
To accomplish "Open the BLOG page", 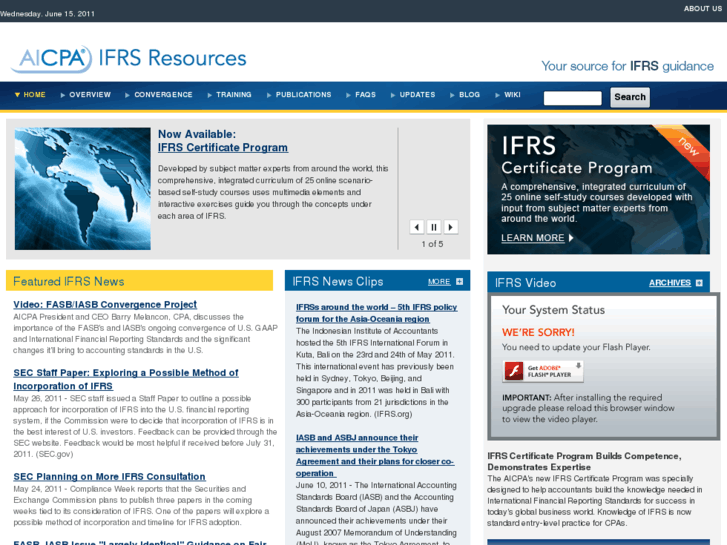I will coord(465,95).
